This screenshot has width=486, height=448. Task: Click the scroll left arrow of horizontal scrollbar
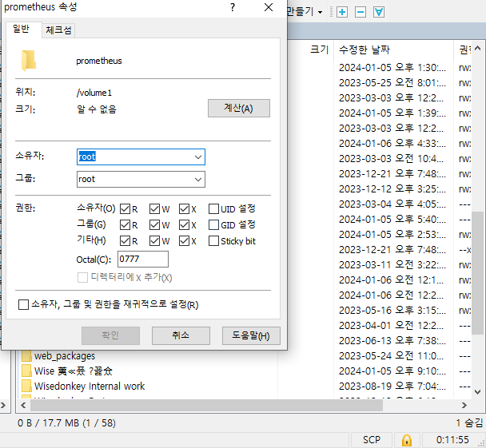point(23,405)
